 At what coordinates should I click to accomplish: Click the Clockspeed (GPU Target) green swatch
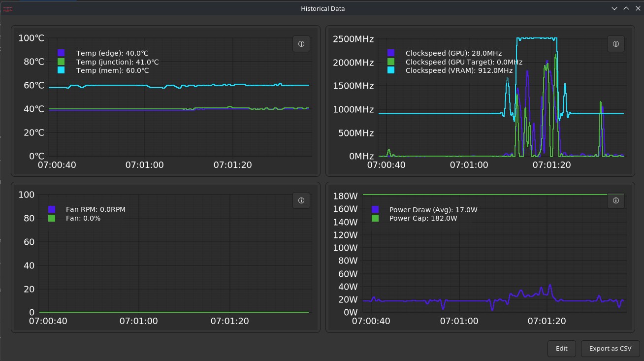[391, 62]
